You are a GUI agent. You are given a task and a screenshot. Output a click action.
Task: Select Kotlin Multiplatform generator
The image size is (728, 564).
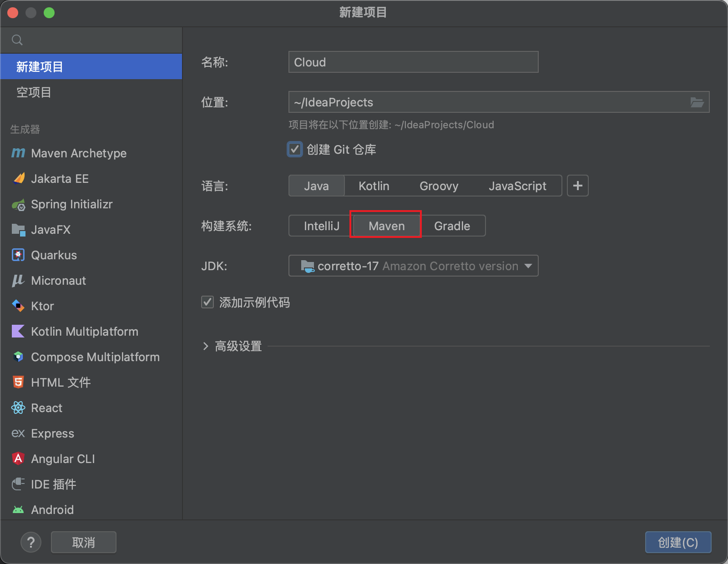(x=91, y=332)
